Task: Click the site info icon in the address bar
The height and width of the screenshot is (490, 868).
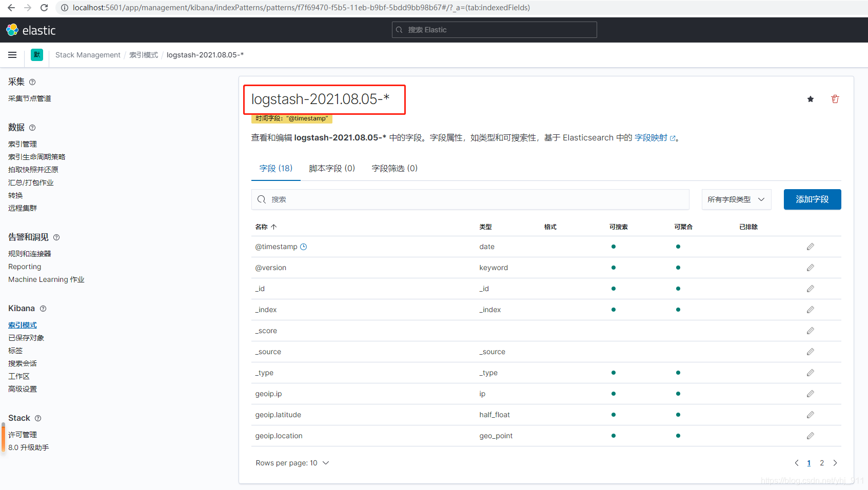Action: (x=65, y=8)
